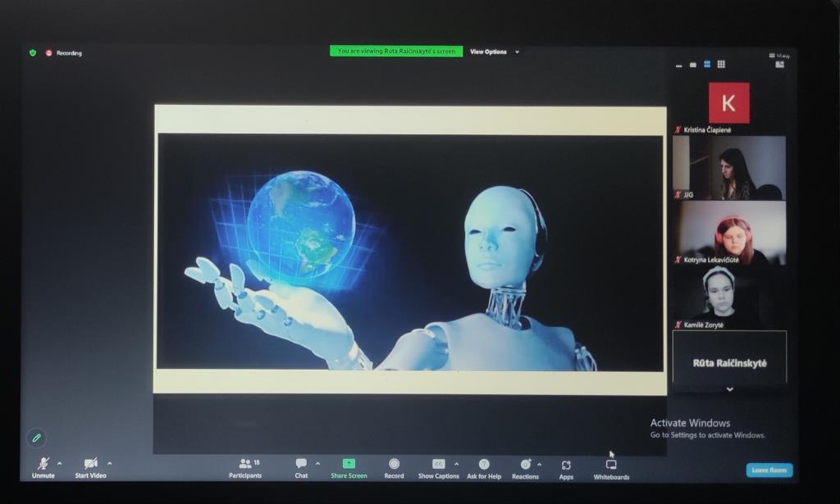Click the muted mic icon beside Kristina Čiapienė

click(678, 130)
